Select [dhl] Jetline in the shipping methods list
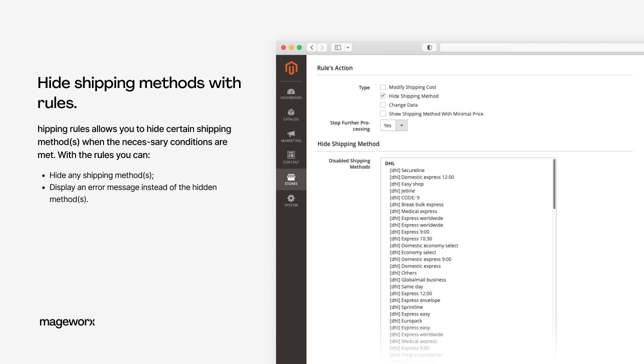This screenshot has width=644, height=364. [402, 190]
